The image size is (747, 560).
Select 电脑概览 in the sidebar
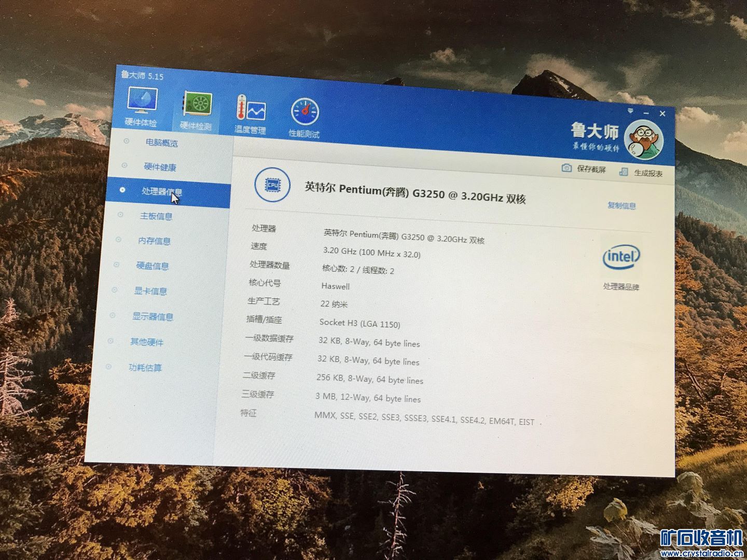pyautogui.click(x=161, y=143)
